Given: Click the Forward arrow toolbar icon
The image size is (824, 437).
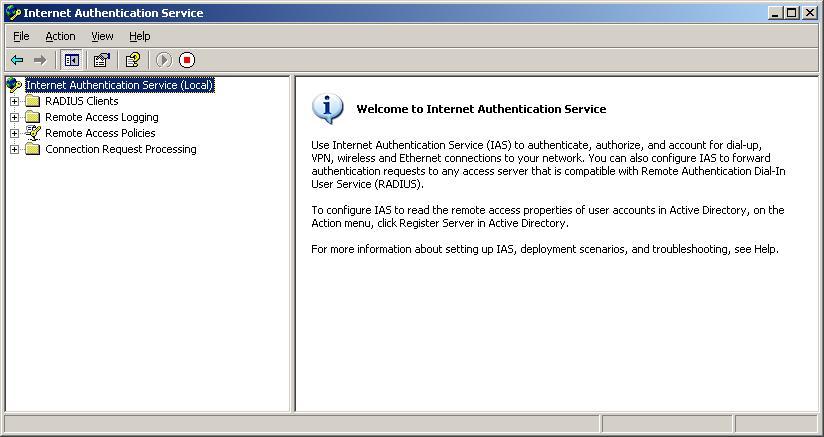Looking at the screenshot, I should pos(40,60).
